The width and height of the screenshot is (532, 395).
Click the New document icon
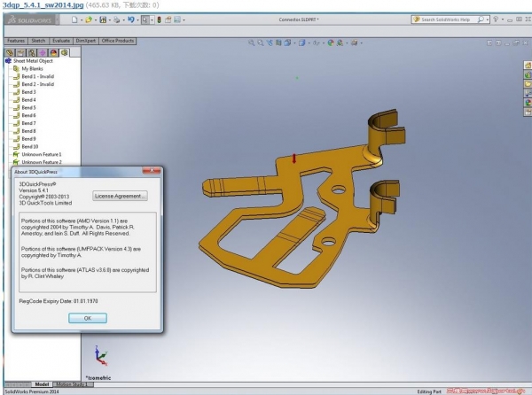coord(74,19)
